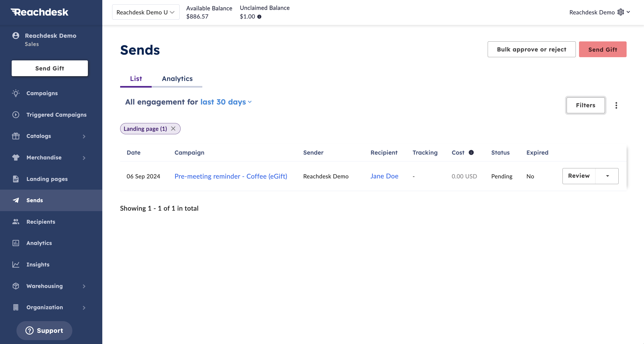Open the Support help button

tap(44, 331)
